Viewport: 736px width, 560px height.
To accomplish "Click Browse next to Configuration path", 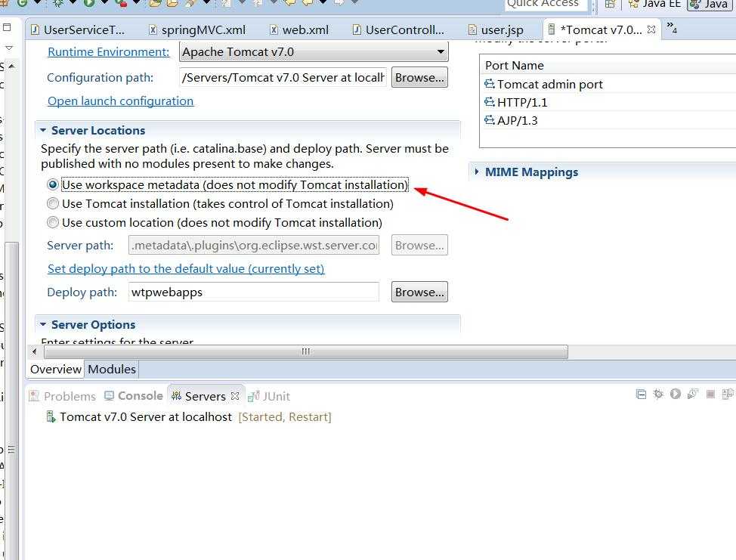I will point(419,77).
